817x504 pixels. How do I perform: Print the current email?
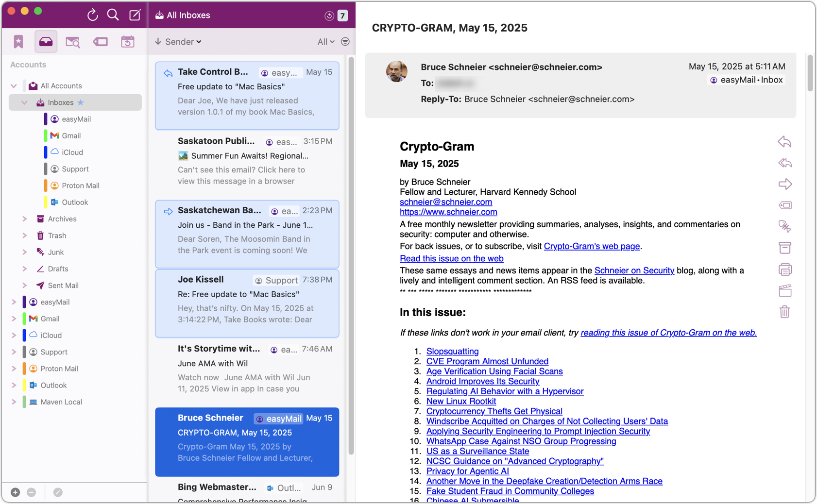tap(784, 269)
